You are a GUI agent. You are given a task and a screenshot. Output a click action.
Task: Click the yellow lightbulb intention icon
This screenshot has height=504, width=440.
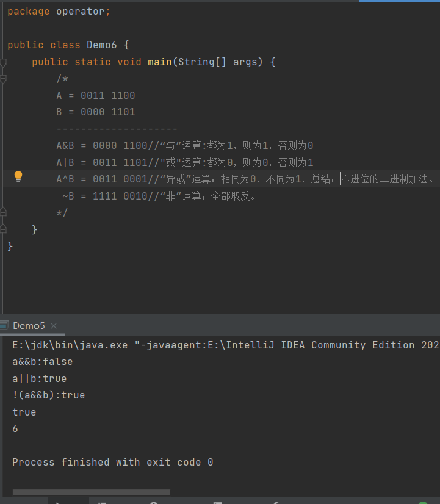[18, 177]
